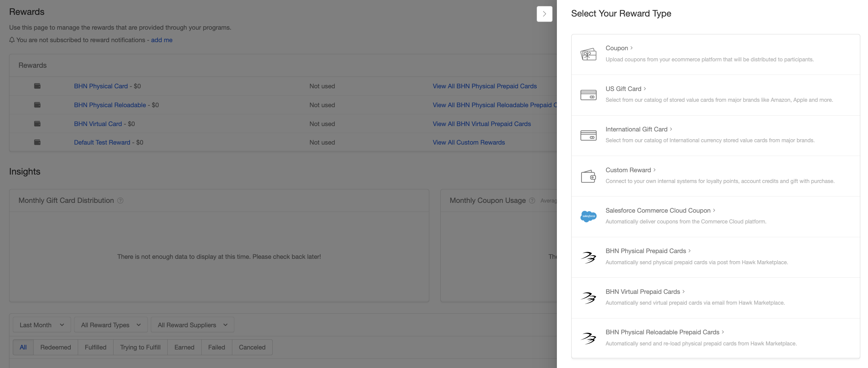Click View All BHN Virtual Prepaid Cards
The width and height of the screenshot is (868, 368).
481,124
